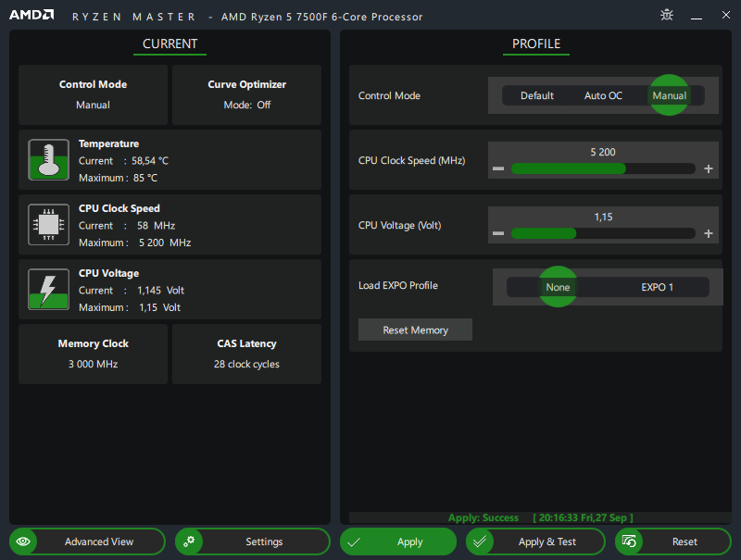Screen dimensions: 741x560
Task: Click the current voltage 1,145 Volt value
Action: (160, 291)
